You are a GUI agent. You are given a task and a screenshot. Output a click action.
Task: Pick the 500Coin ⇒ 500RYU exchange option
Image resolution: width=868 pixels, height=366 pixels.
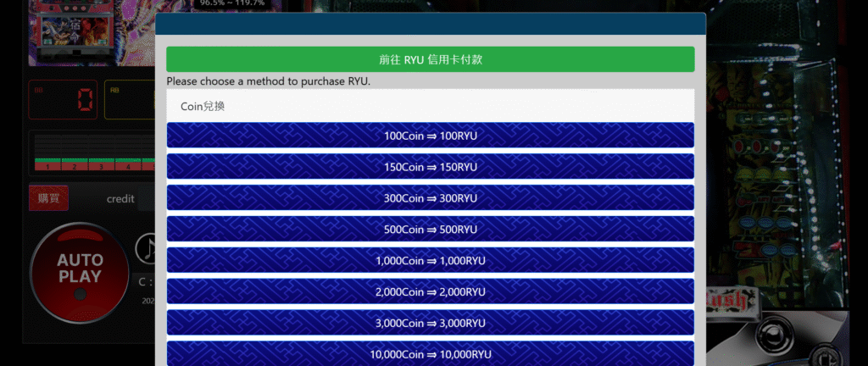430,230
